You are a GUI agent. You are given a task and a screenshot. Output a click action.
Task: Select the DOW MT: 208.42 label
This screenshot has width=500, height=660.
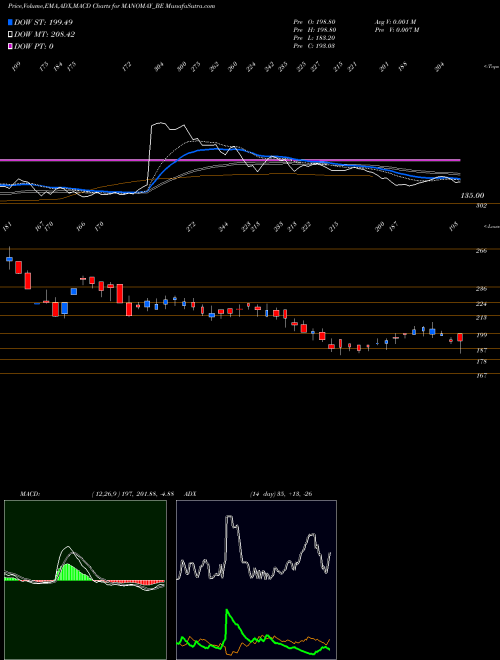point(45,34)
